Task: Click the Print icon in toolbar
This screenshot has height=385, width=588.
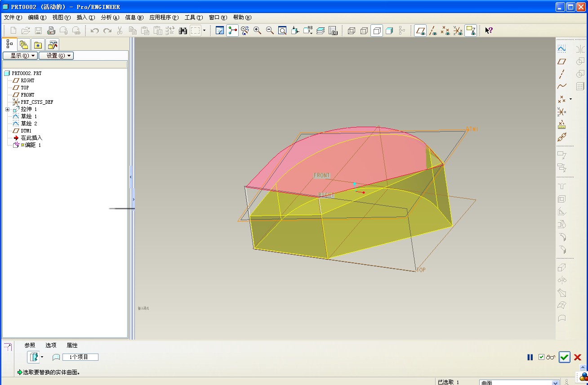Action: (x=51, y=31)
